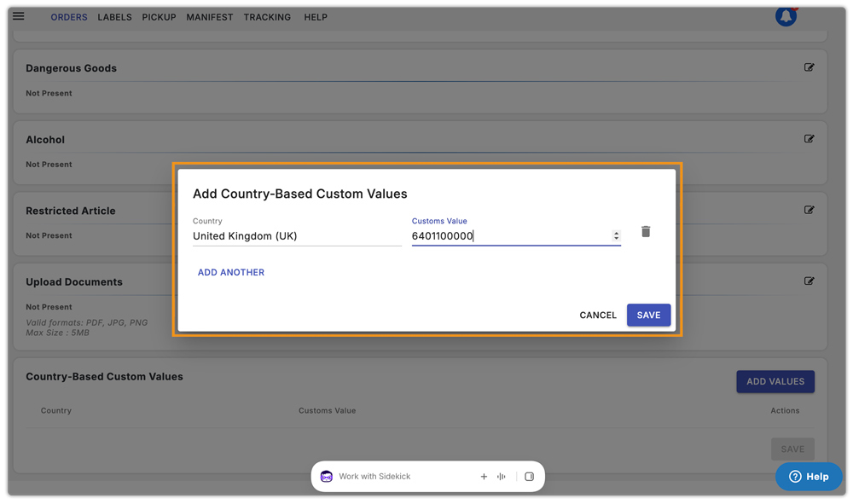
Task: Edit the Alcohol section
Action: pos(809,139)
